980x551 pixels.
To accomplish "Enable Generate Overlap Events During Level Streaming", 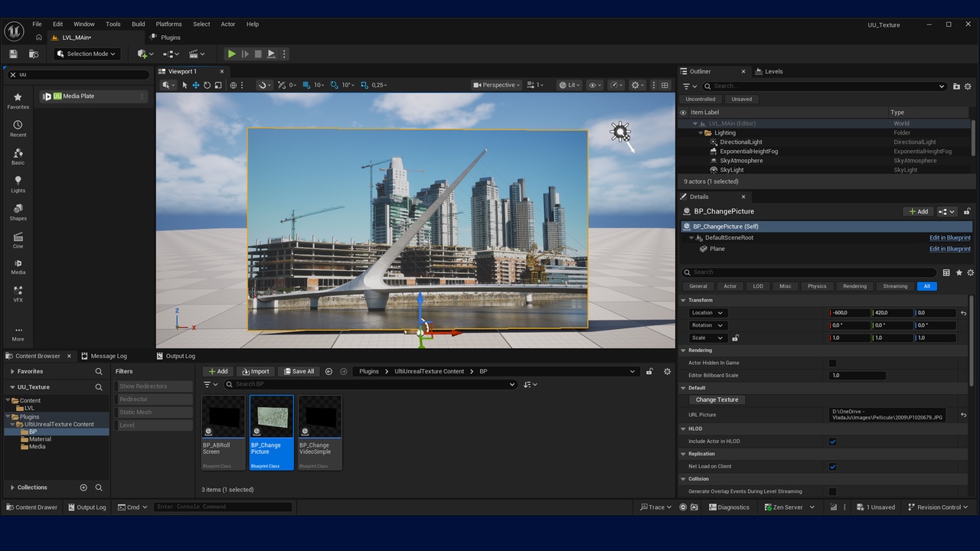I will tap(832, 491).
